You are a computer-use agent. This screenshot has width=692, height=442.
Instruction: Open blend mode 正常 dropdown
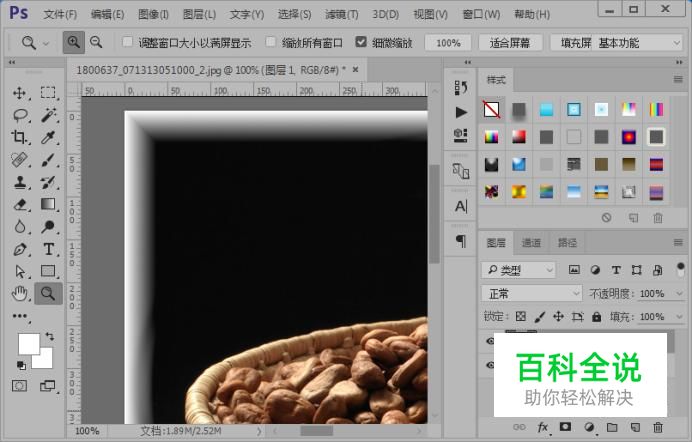click(531, 293)
